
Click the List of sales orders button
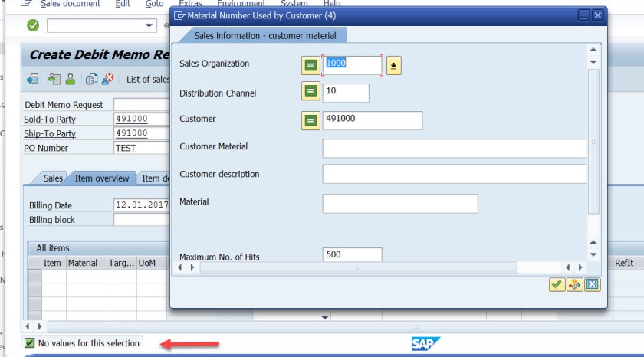pos(147,79)
